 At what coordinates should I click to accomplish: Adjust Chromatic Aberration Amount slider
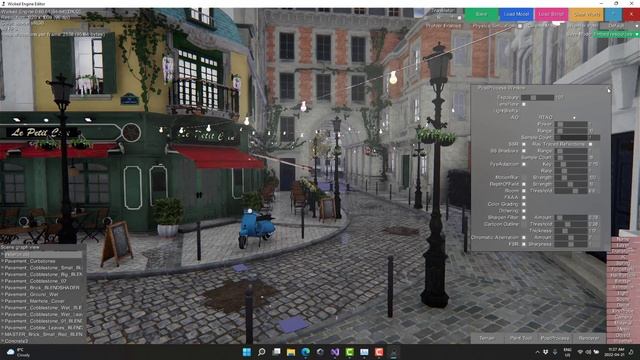pos(571,237)
